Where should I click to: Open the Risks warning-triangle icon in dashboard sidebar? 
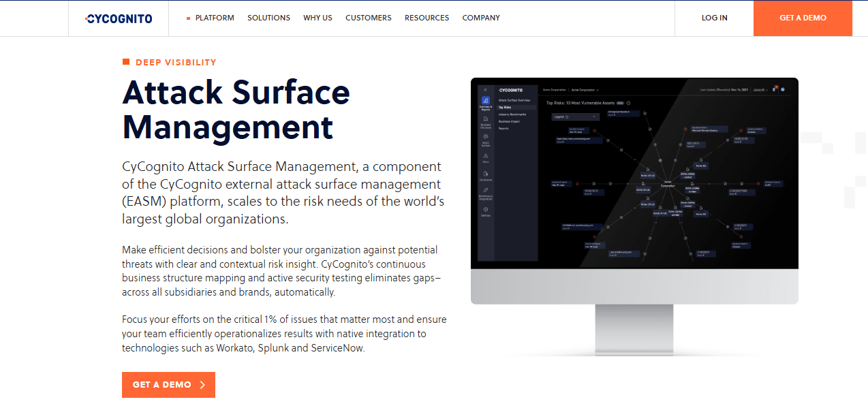point(486,157)
